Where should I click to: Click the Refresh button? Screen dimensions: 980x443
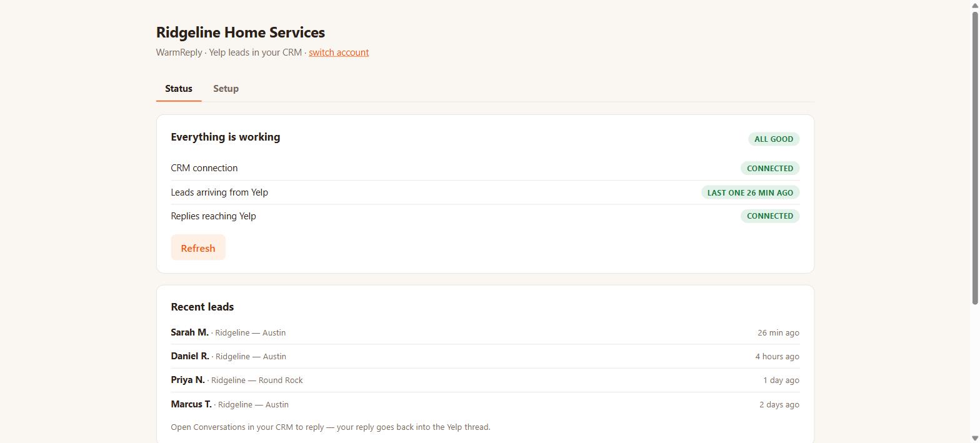click(x=198, y=248)
